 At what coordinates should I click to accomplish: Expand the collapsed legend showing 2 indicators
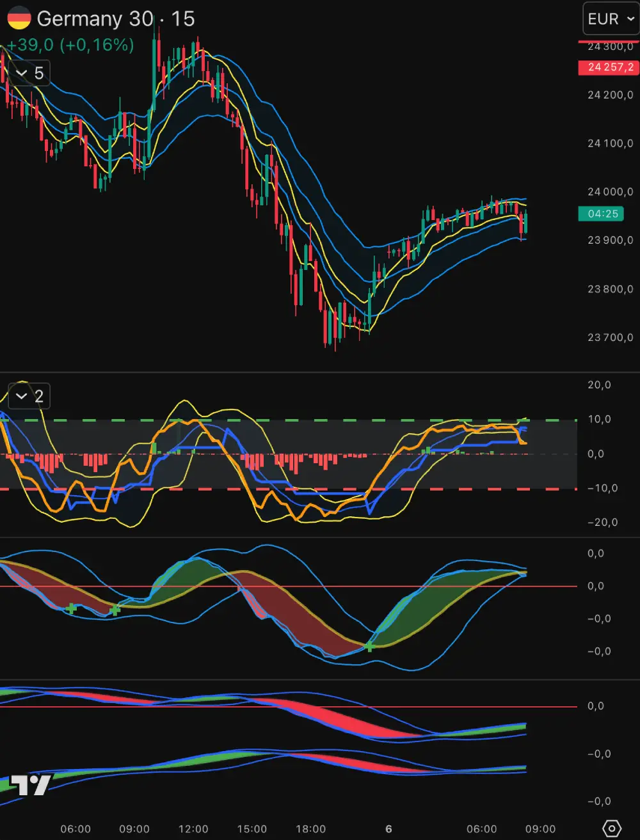[x=28, y=397]
